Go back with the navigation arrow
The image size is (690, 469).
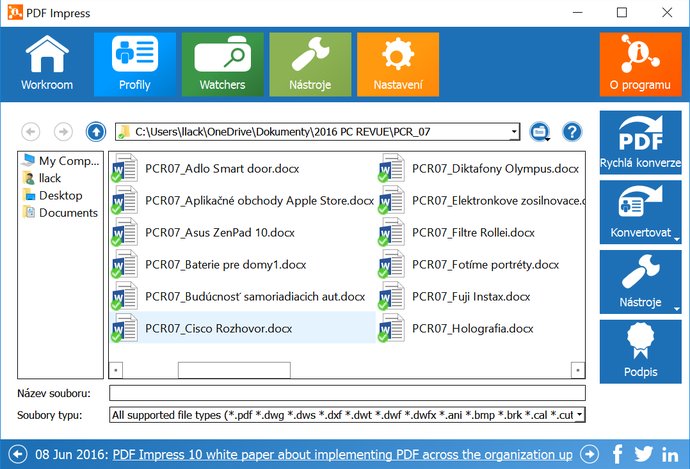(x=31, y=132)
